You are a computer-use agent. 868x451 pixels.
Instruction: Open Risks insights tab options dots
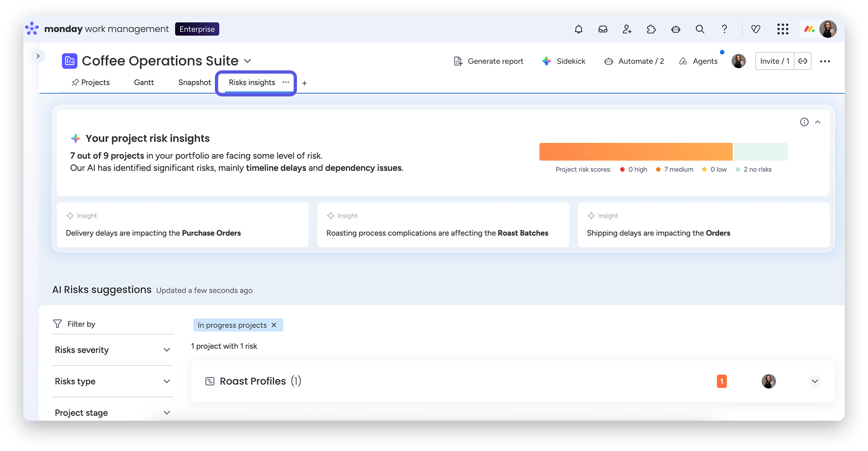[x=286, y=82]
